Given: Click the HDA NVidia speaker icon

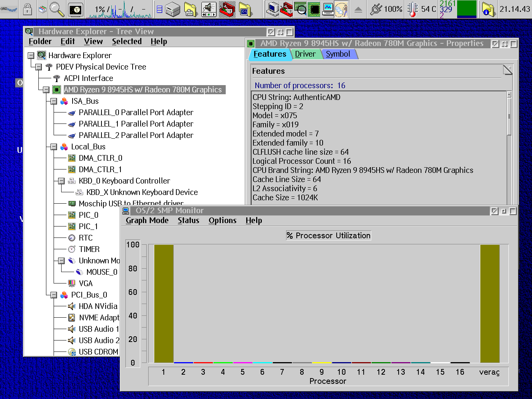Looking at the screenshot, I should pos(72,306).
